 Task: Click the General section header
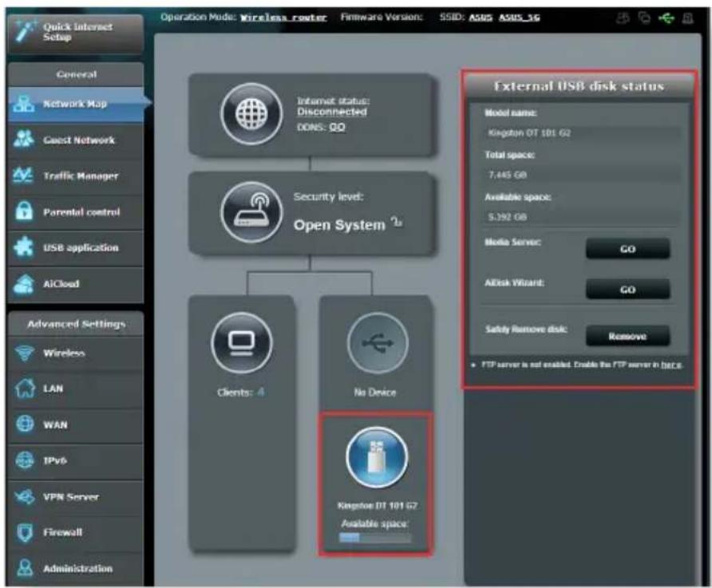coord(77,74)
